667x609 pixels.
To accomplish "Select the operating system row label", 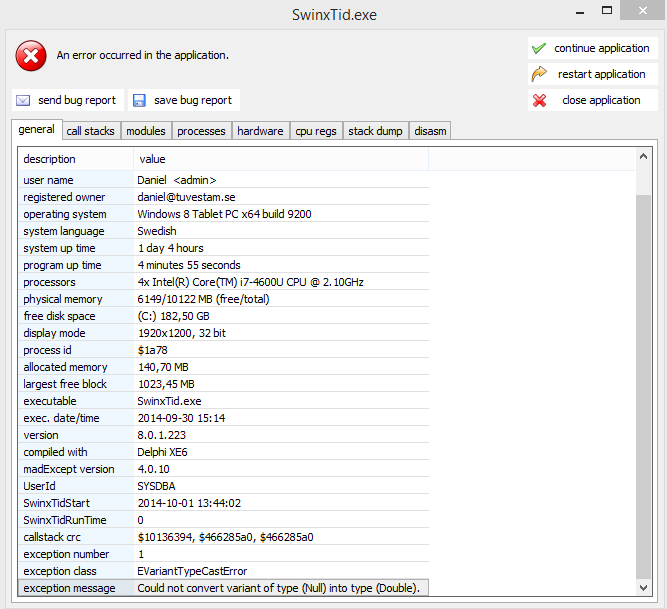I will (x=65, y=214).
